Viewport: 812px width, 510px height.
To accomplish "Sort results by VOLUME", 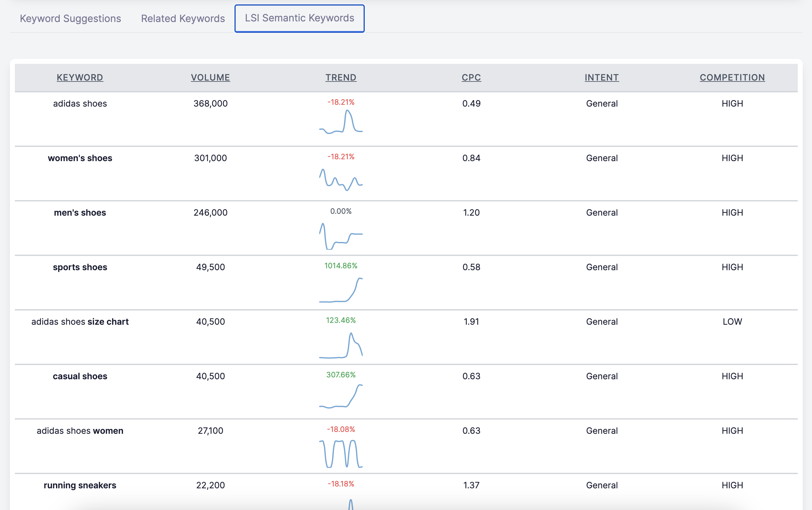I will (x=210, y=77).
